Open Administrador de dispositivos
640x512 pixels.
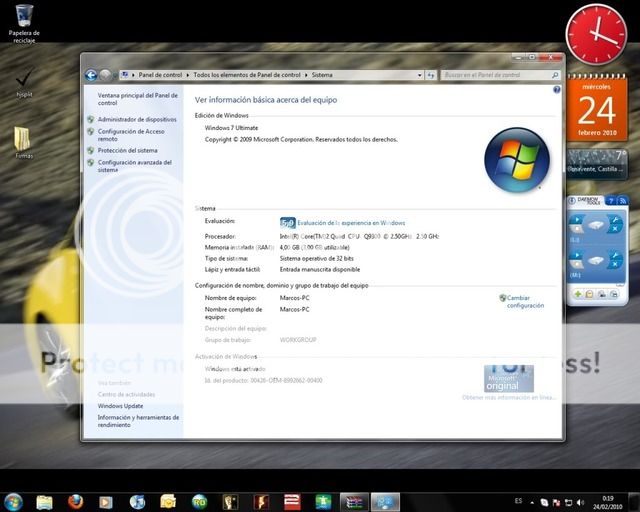137,120
